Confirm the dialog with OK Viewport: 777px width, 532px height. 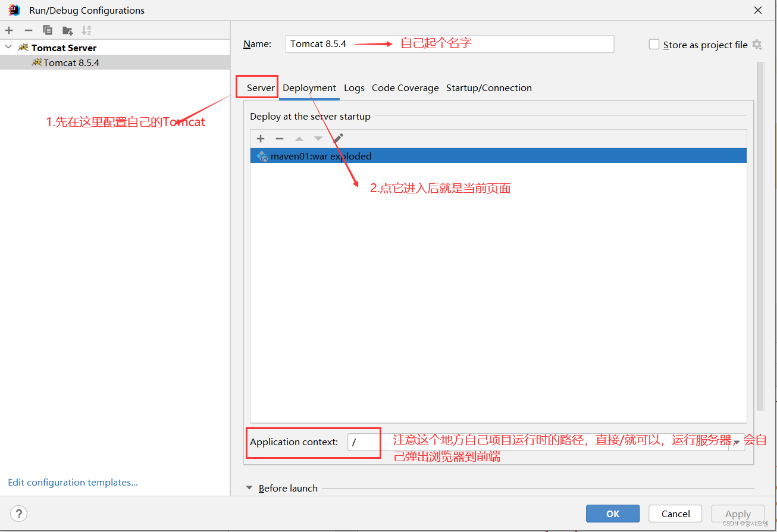click(613, 514)
